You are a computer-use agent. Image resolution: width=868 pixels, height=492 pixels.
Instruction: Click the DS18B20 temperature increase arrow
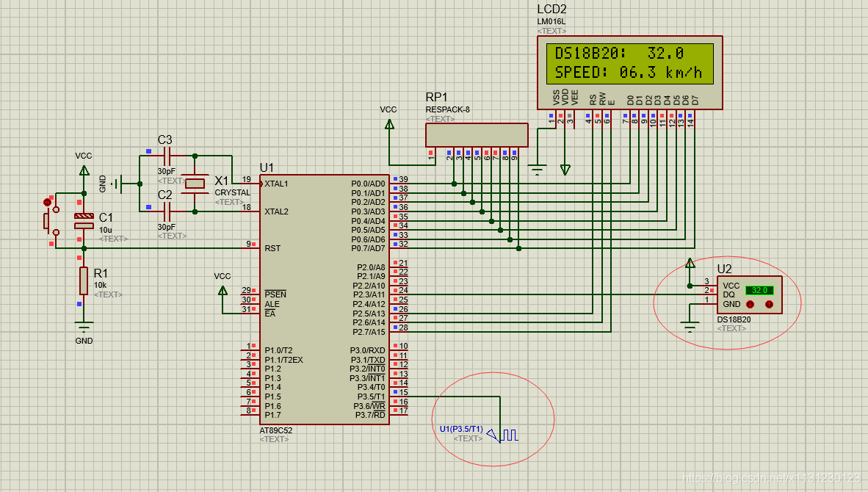click(769, 305)
